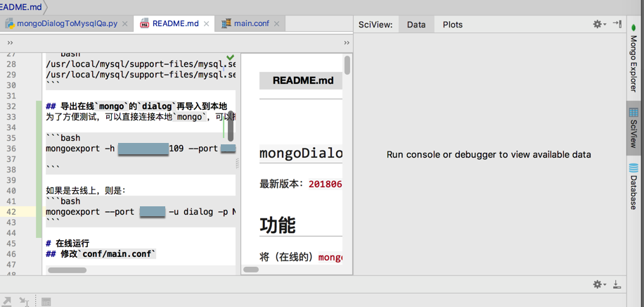
Task: Click the '## 修改`conf/main.conf`' heading line
Action: (x=101, y=254)
